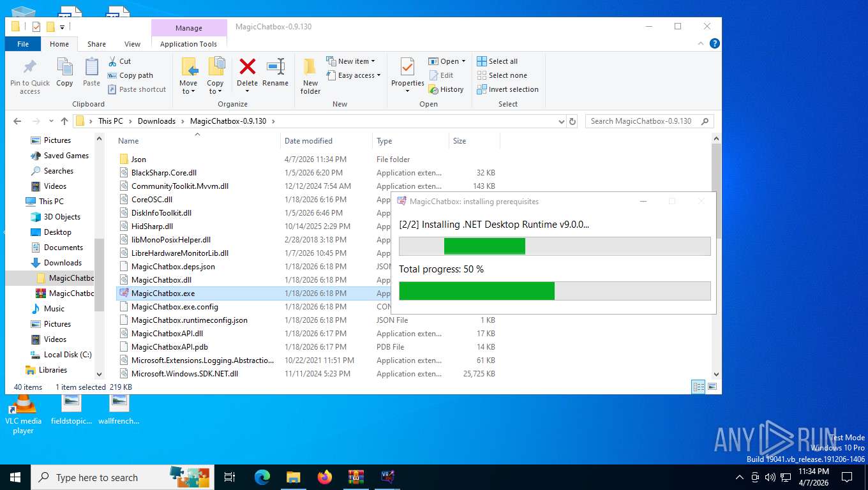The width and height of the screenshot is (868, 490).
Task: Open the Application Tools tab
Action: click(x=189, y=44)
